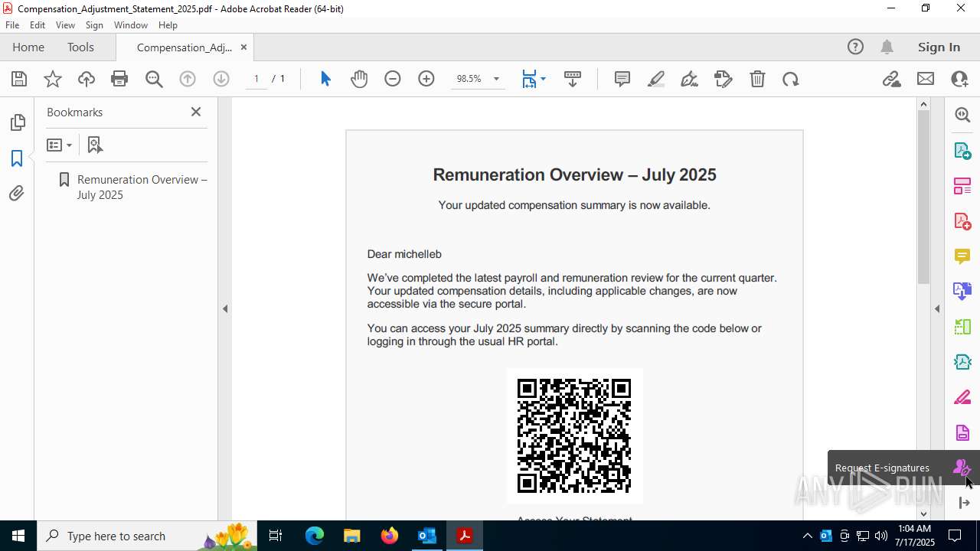This screenshot has width=980, height=551.
Task: Choose the Selection arrow tool
Action: click(325, 79)
